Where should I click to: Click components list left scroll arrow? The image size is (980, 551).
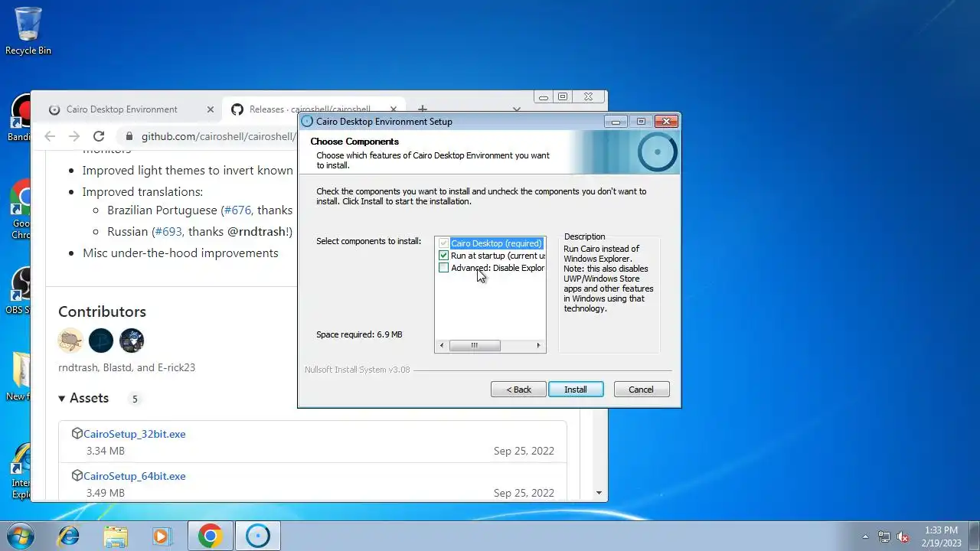[442, 346]
